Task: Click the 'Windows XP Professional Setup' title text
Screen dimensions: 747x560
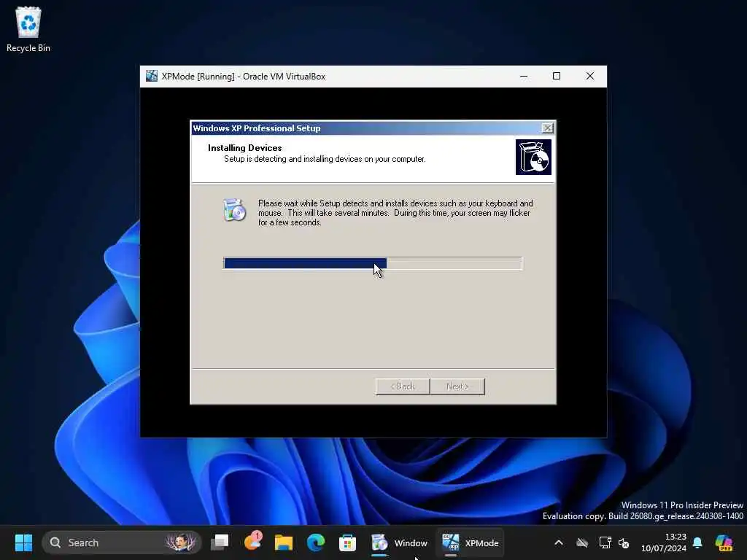Action: [x=257, y=128]
